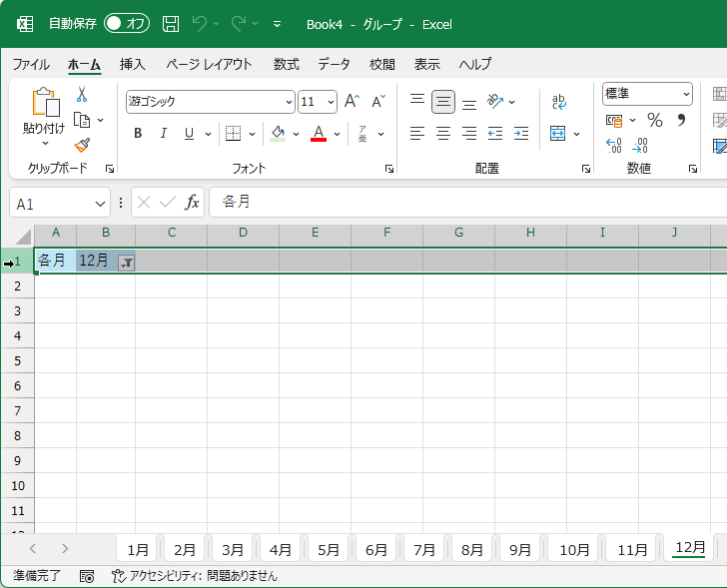
Task: Click the Align Right icon
Action: (x=469, y=134)
